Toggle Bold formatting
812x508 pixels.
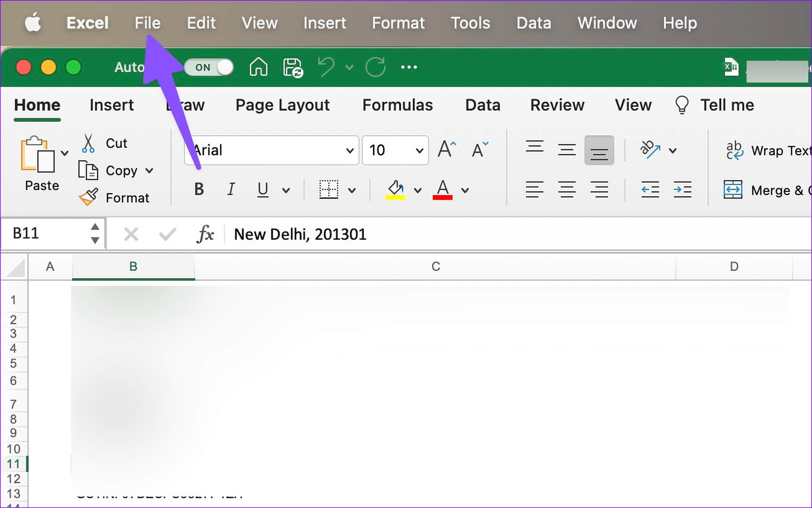tap(199, 190)
